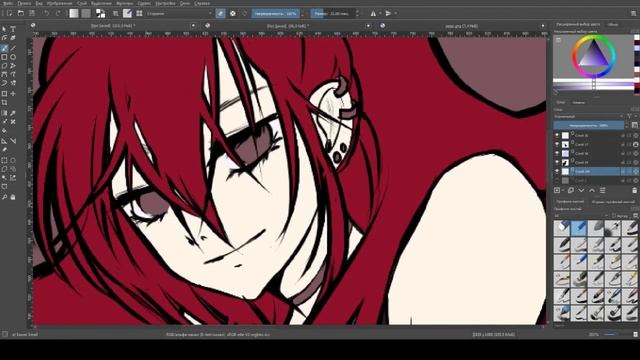
Task: Select the Line tool
Action: pos(13,48)
